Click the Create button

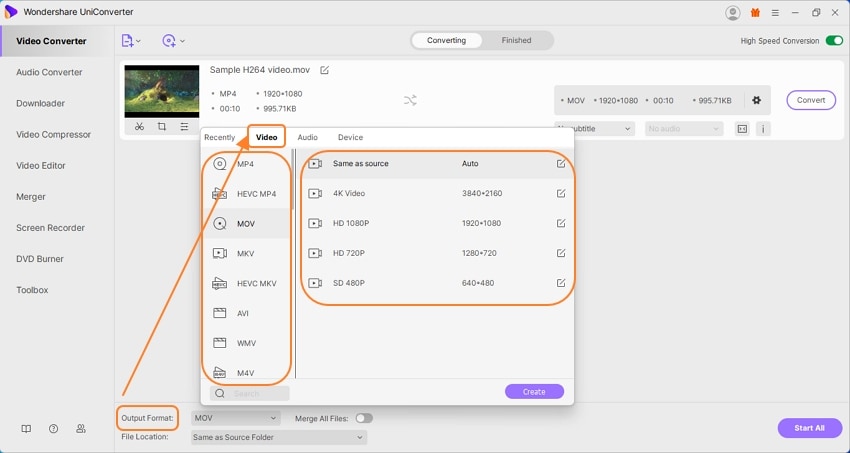[x=534, y=392]
